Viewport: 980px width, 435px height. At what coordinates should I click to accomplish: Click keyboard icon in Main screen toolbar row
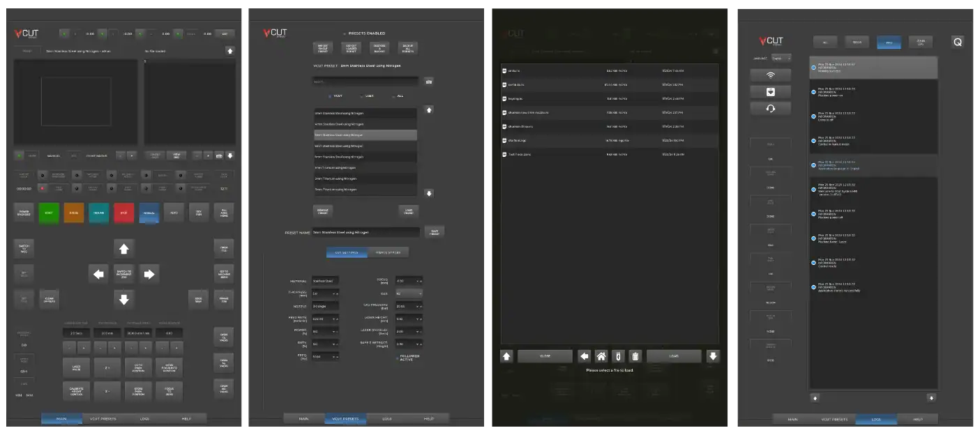[x=219, y=155]
